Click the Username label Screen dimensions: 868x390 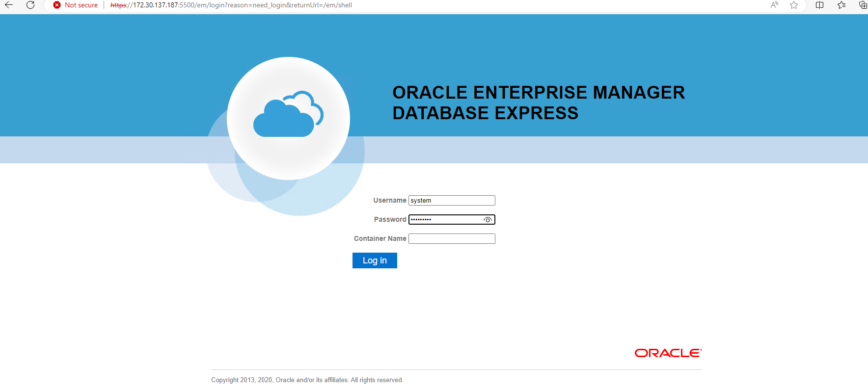[x=389, y=200]
